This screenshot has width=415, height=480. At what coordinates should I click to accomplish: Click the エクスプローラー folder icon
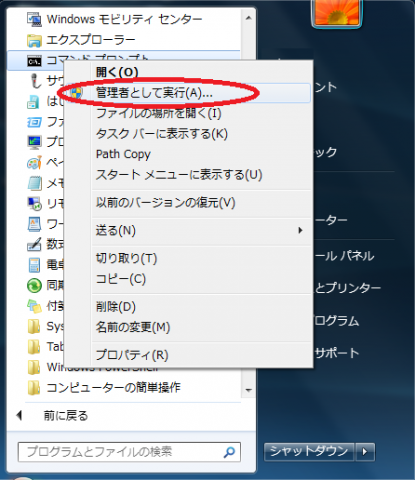tap(34, 40)
